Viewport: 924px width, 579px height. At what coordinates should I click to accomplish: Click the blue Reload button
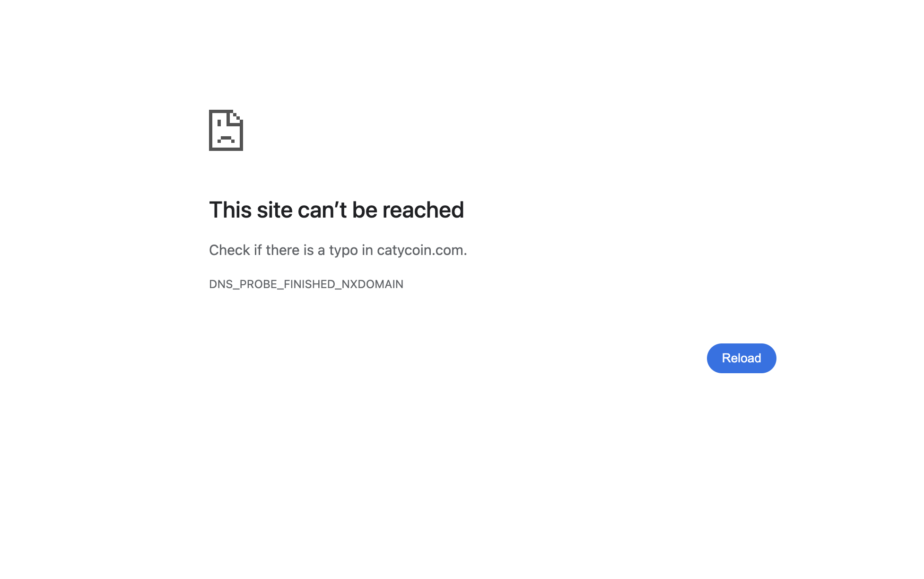pyautogui.click(x=741, y=358)
